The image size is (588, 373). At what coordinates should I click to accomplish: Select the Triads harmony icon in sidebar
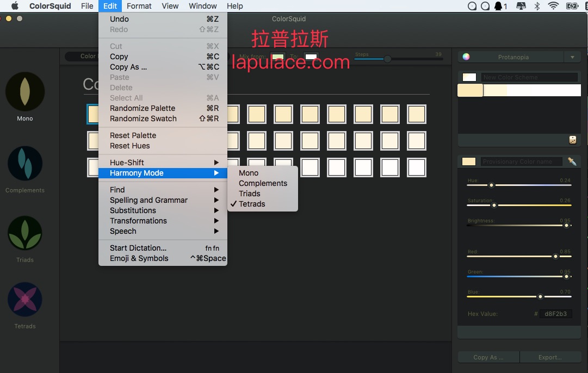25,233
